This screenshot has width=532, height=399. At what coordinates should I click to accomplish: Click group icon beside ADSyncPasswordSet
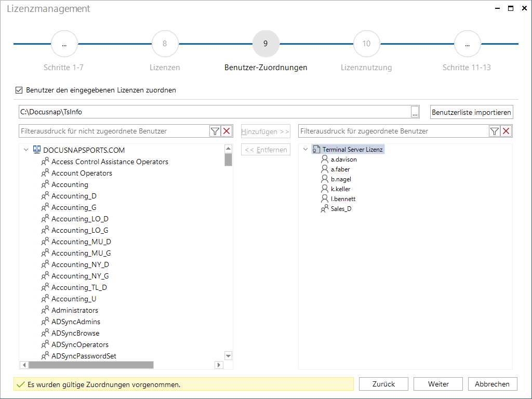[45, 355]
